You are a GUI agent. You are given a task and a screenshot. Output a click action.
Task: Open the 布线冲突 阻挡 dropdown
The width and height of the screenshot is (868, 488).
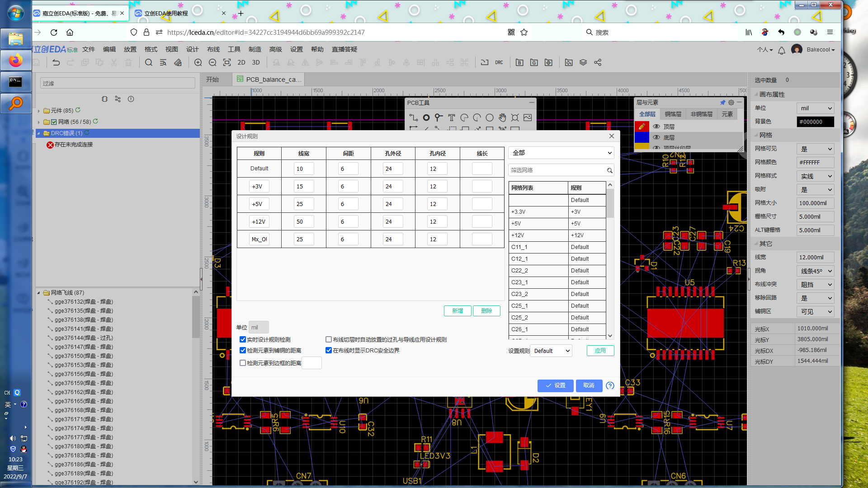pos(815,284)
